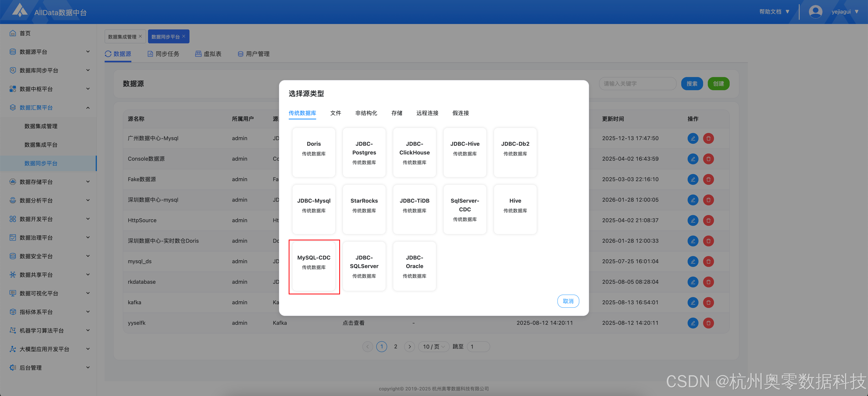Open the 10/页 page size dropdown
This screenshot has width=868, height=396.
(433, 346)
